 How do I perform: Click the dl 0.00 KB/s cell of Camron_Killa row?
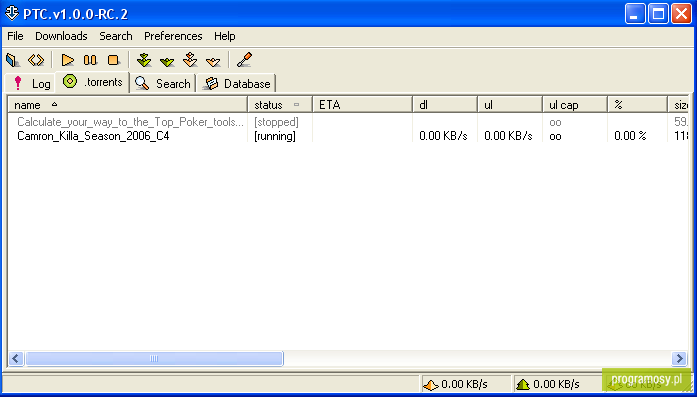tap(443, 136)
